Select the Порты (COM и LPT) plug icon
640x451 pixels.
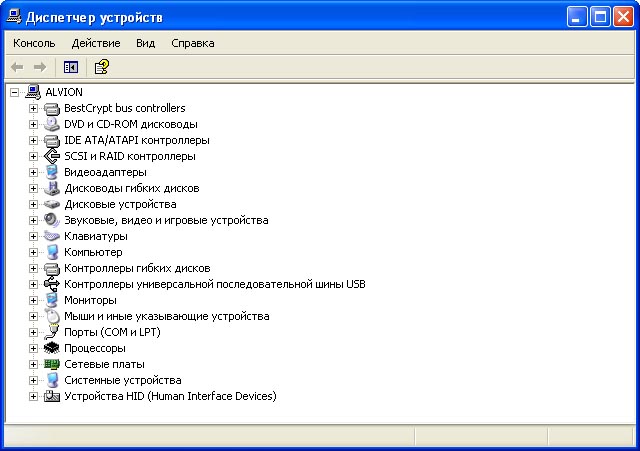point(52,332)
